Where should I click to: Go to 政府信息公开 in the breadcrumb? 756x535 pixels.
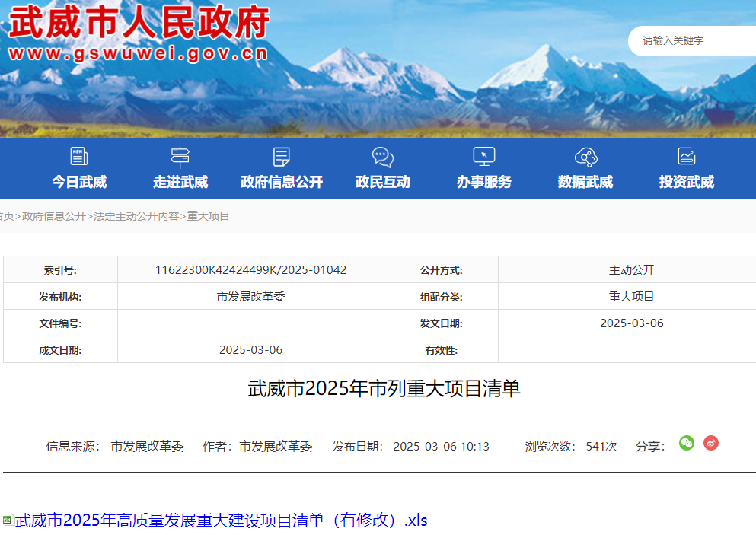pyautogui.click(x=54, y=216)
